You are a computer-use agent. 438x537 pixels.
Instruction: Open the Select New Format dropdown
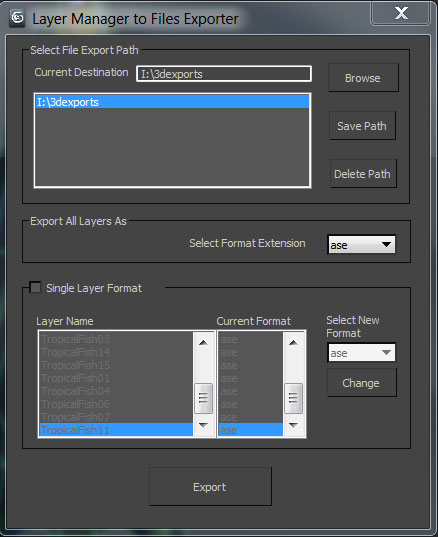[362, 352]
